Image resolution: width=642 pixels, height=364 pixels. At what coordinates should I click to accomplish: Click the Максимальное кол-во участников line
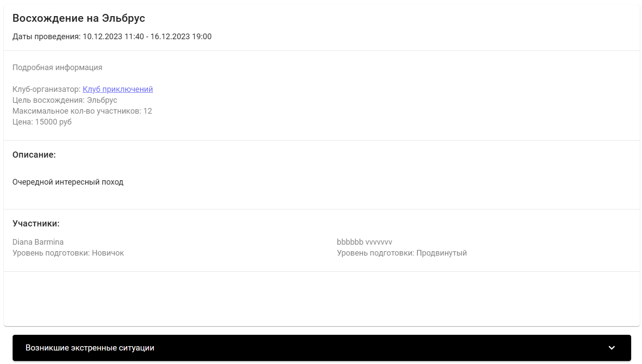pyautogui.click(x=82, y=111)
